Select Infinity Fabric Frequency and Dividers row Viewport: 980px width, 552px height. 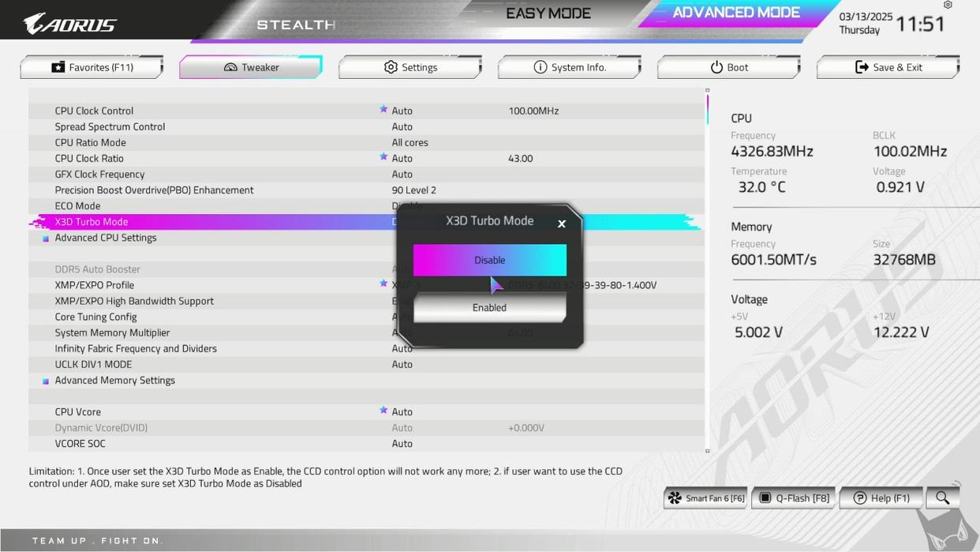pos(366,348)
